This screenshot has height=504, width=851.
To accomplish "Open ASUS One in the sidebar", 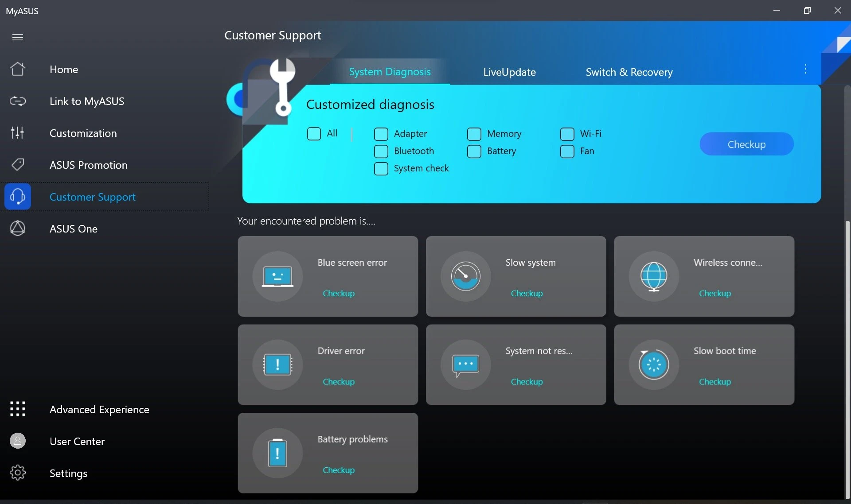I will coord(105,229).
